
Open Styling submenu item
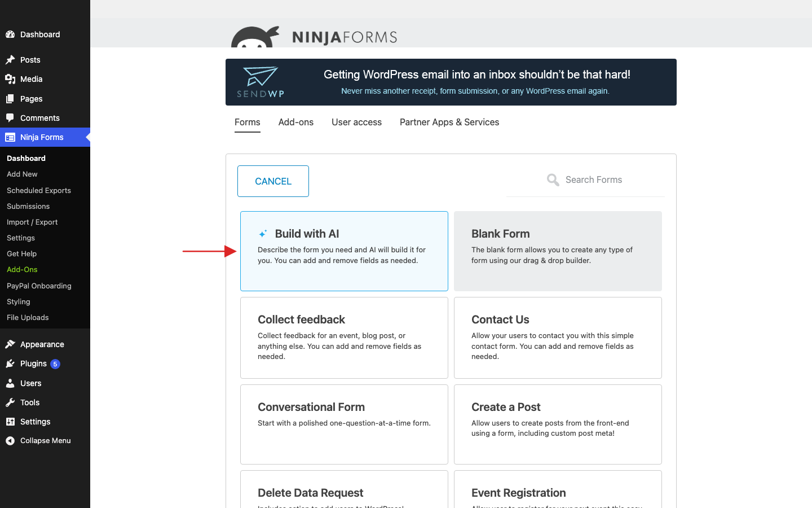point(19,301)
